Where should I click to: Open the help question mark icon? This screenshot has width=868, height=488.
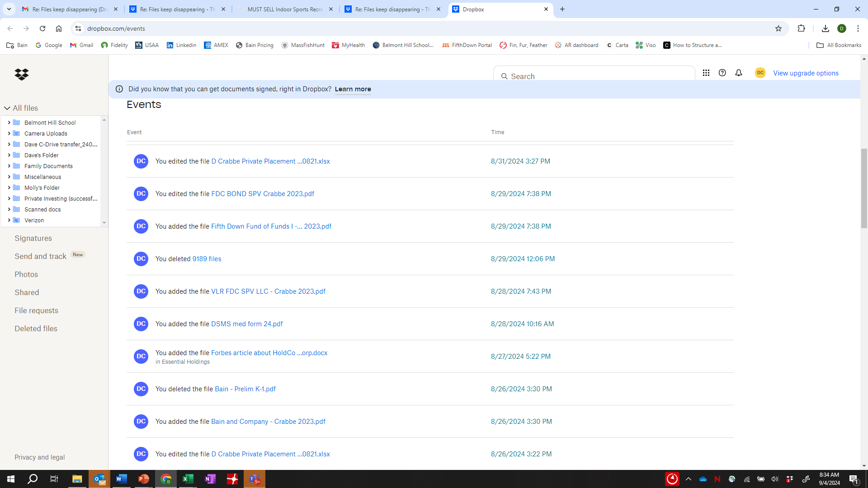722,73
